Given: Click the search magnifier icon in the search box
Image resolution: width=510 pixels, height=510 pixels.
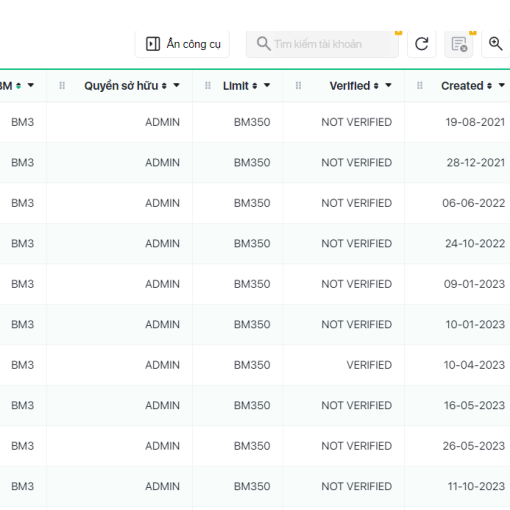Looking at the screenshot, I should pyautogui.click(x=263, y=44).
